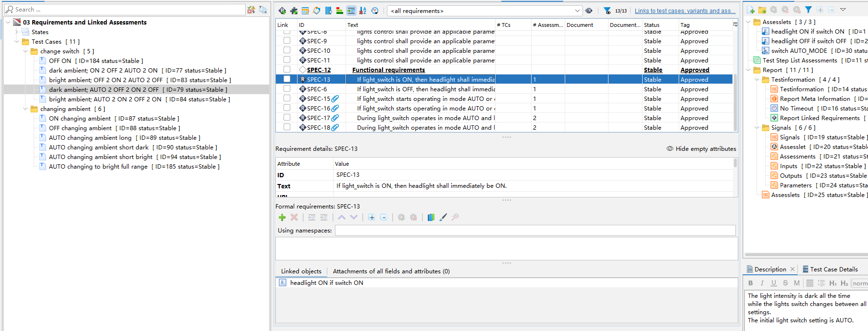Click the filter funnel icon beside 13/13
The width and height of the screenshot is (868, 331).
point(607,11)
